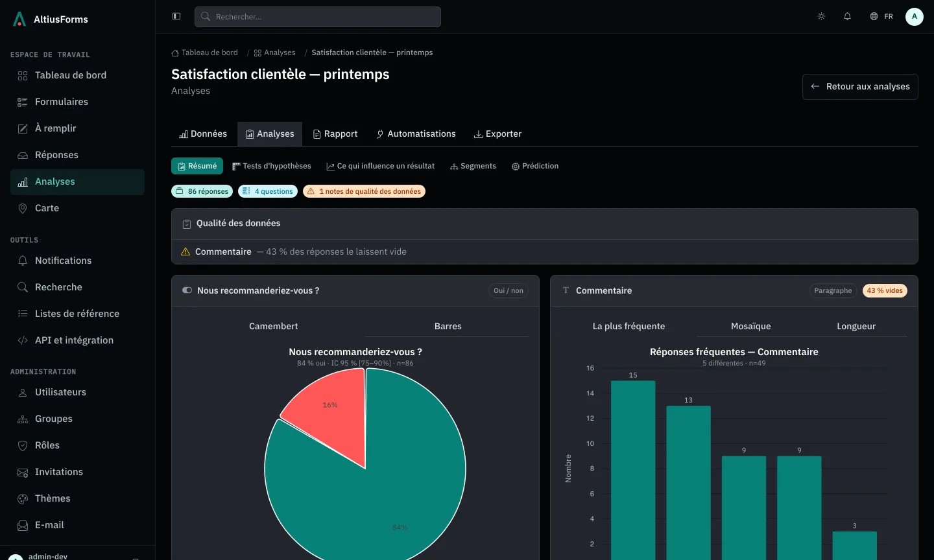Click the API et intégration code icon
The image size is (934, 560).
[23, 340]
